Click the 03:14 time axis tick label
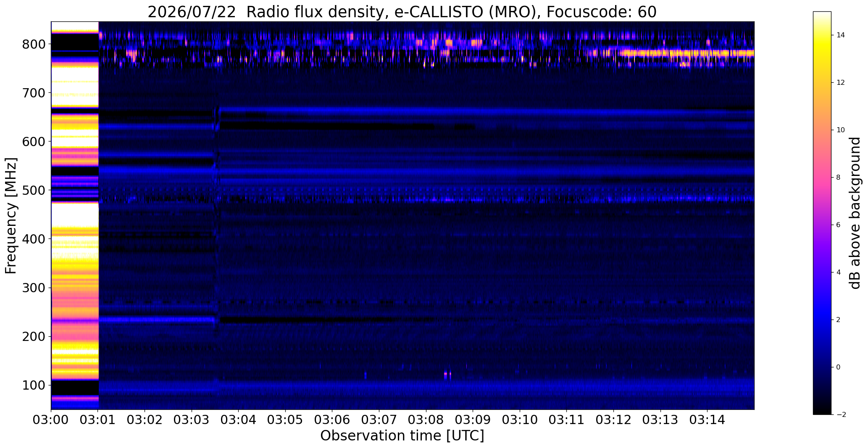Viewport: 868px width, 448px height. [x=707, y=420]
